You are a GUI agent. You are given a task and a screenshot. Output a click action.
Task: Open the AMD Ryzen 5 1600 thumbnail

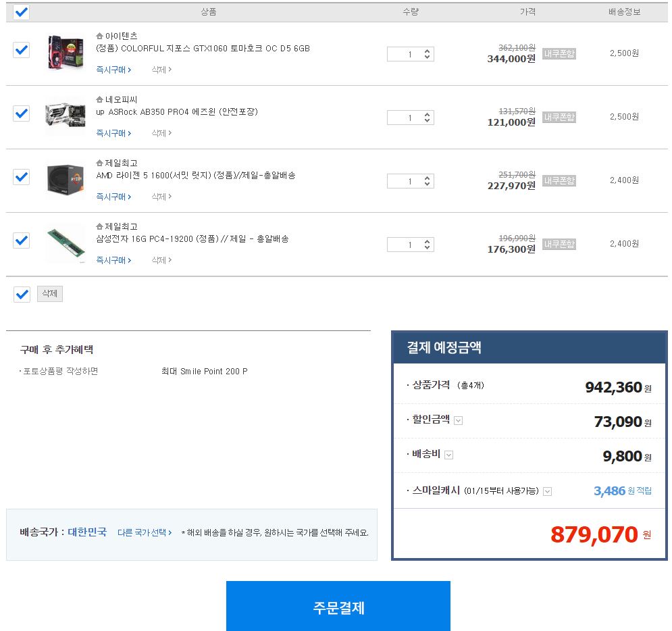[65, 180]
